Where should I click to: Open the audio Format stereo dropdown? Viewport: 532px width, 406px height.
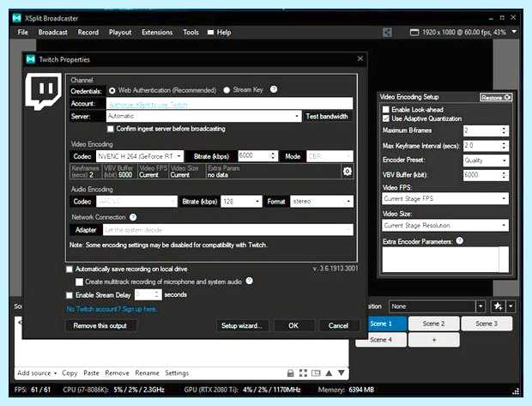322,202
